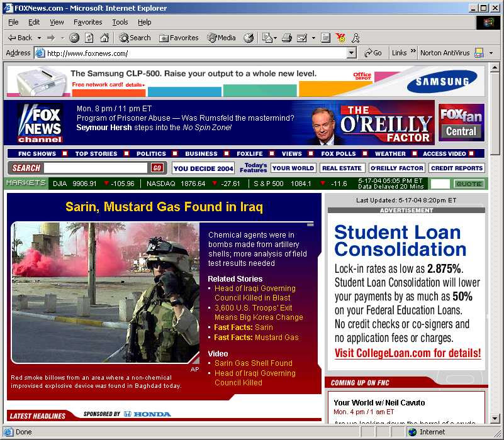Viewport: 504px width, 440px height.
Task: Open 'Head of Iraqi Governing Council Killed in Blast'
Action: (255, 293)
